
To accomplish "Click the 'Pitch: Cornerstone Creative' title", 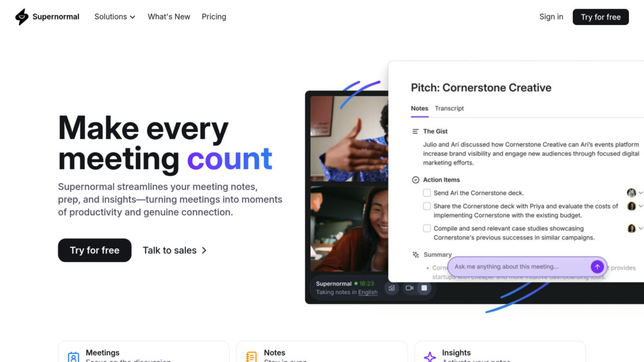I will (x=481, y=88).
